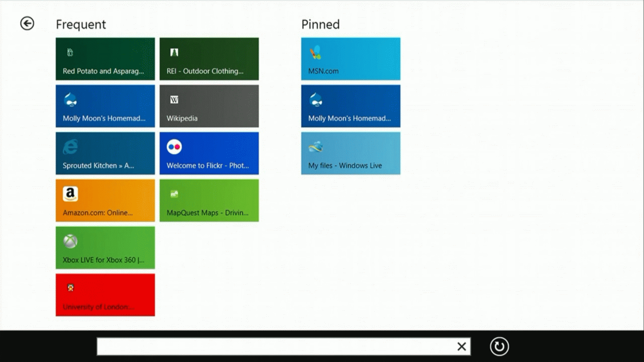Screen dimensions: 644x362
Task: Click the MSN butterfly icon
Action: tap(316, 53)
